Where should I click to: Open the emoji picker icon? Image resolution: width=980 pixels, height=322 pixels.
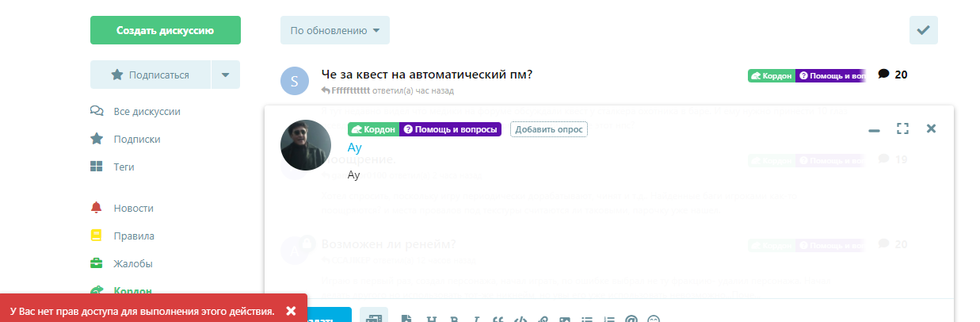coord(654,319)
